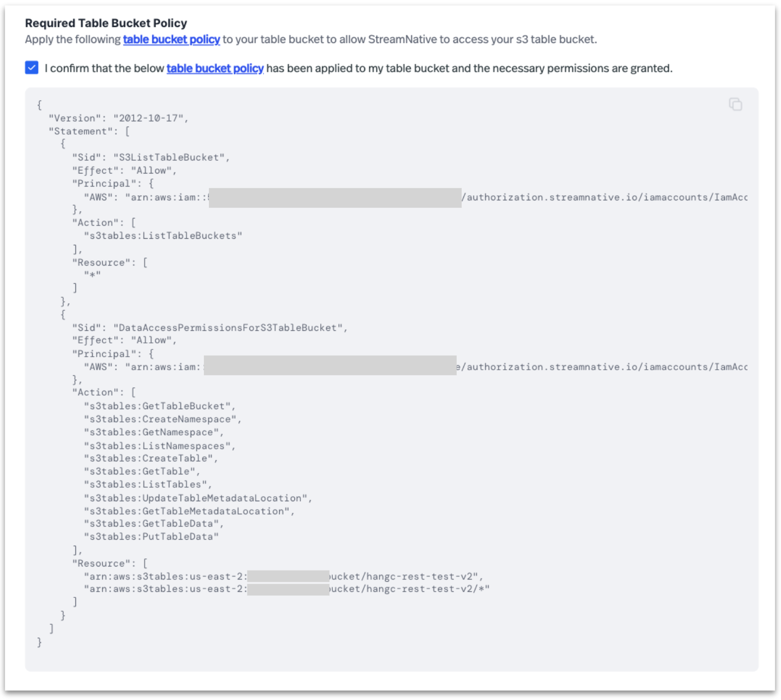Click the "Statement": [ line
781x700 pixels.
[x=89, y=132]
